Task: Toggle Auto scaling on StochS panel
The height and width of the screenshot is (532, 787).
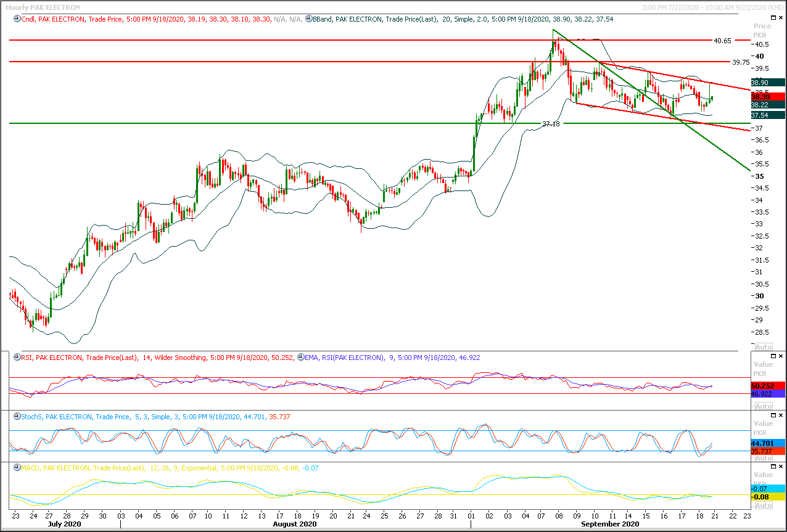Action: pyautogui.click(x=763, y=458)
